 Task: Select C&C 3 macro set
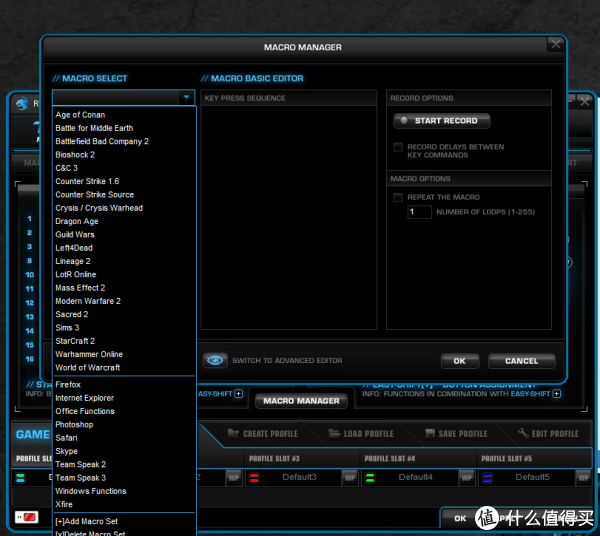coord(67,168)
